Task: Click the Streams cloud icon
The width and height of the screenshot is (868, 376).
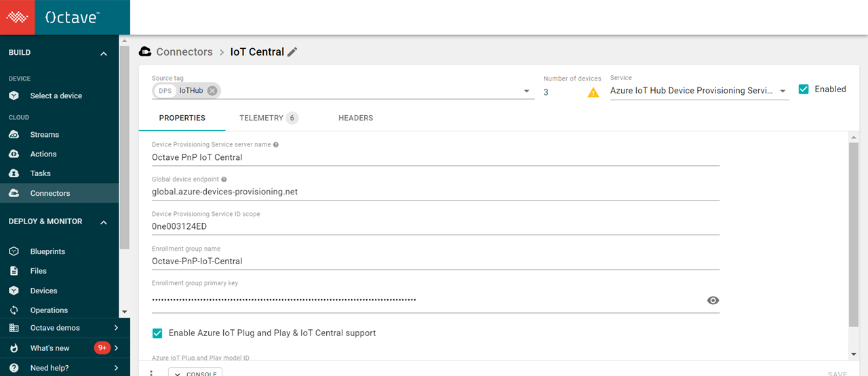Action: pyautogui.click(x=14, y=135)
